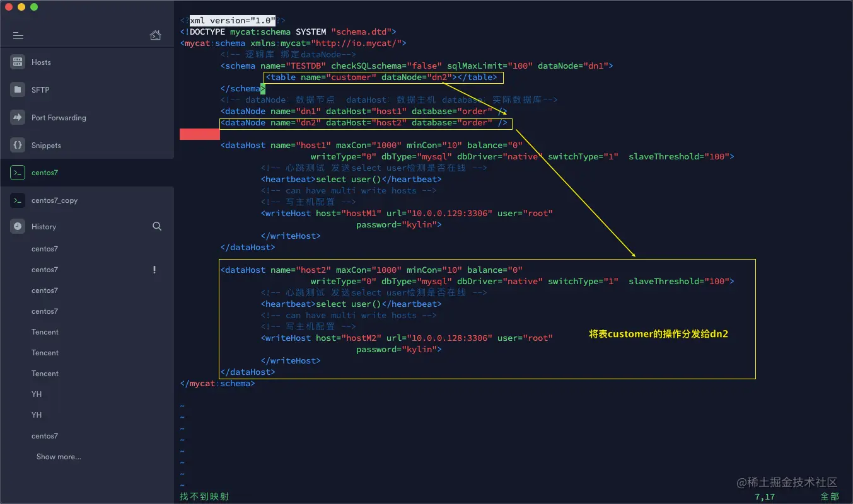853x504 pixels.
Task: Click the centos7_copy terminal icon
Action: (18, 200)
